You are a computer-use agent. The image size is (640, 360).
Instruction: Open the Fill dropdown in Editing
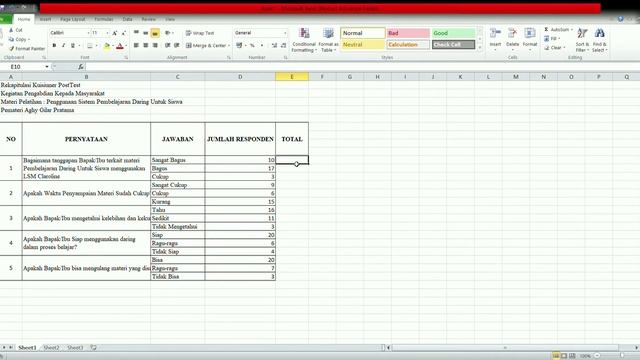(x=552, y=39)
